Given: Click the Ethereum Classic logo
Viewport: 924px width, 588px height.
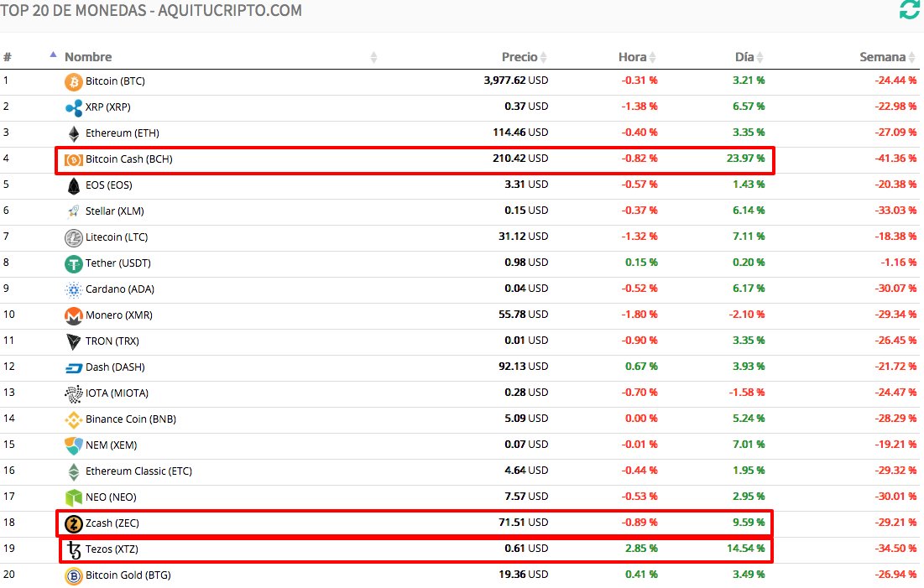Looking at the screenshot, I should [74, 472].
